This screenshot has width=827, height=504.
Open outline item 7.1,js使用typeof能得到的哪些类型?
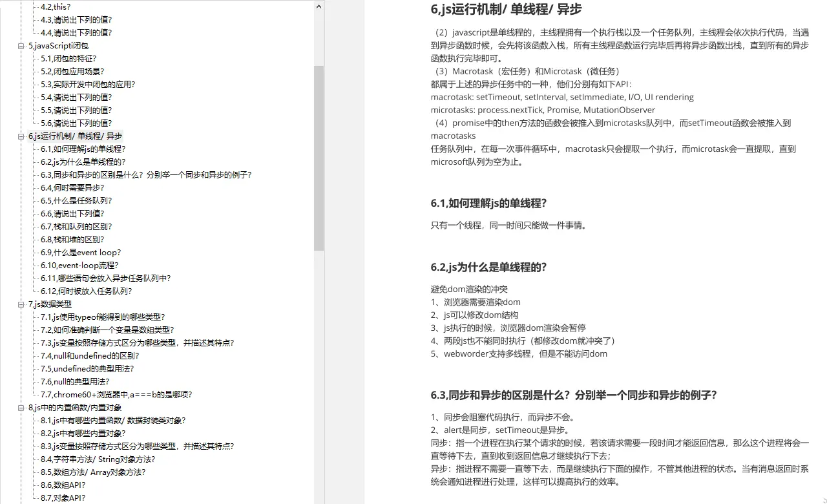tap(103, 317)
